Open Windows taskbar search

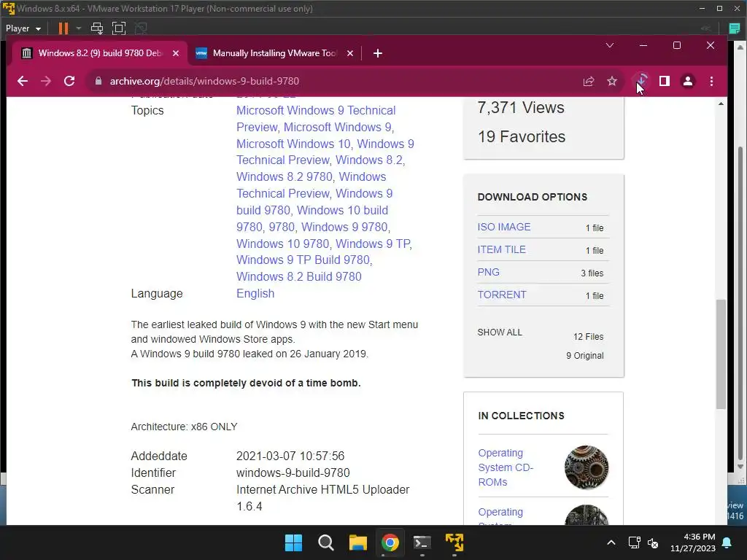click(326, 542)
